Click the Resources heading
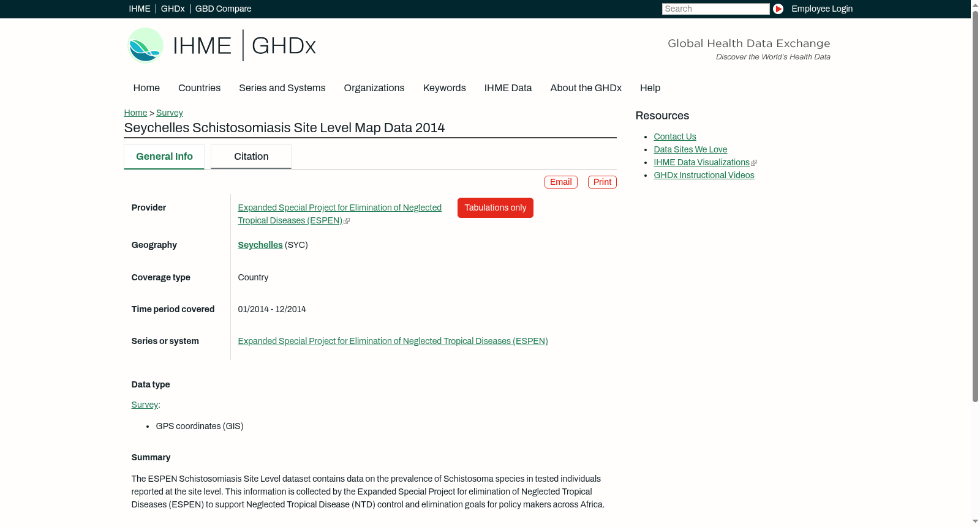This screenshot has height=527, width=980. (x=662, y=116)
